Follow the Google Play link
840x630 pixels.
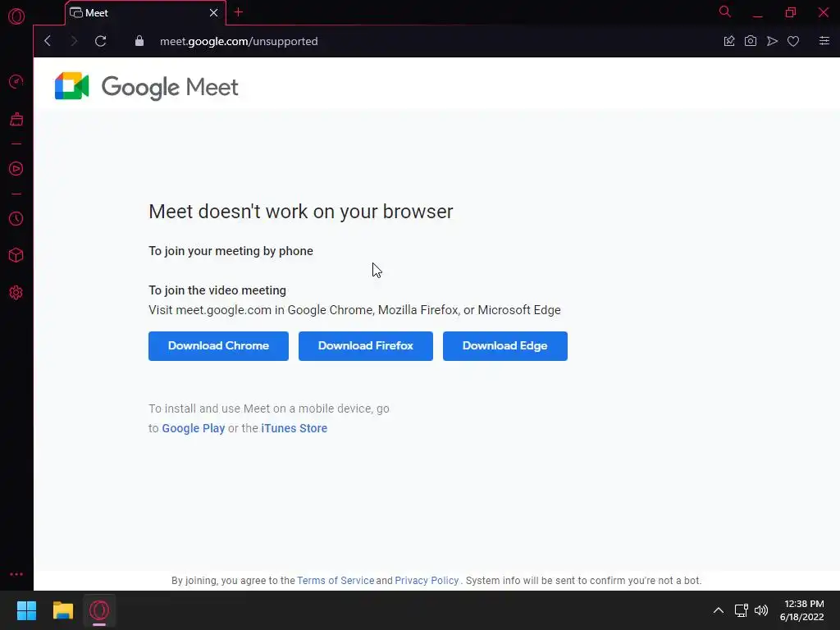pos(194,428)
